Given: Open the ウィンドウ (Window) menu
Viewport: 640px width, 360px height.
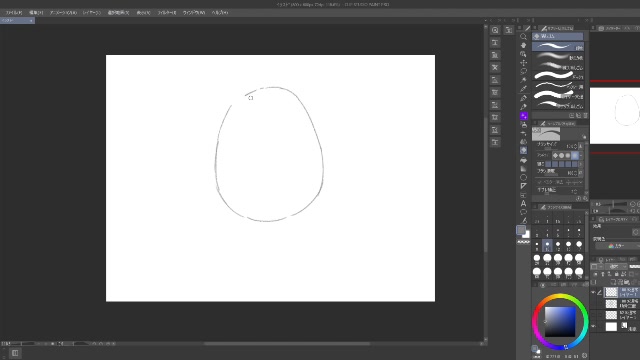Looking at the screenshot, I should click(194, 13).
